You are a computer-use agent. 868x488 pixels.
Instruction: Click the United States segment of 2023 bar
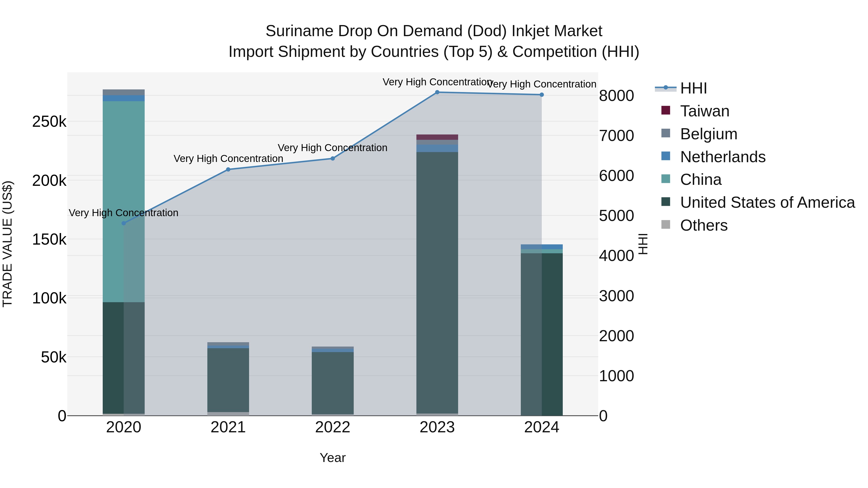click(x=437, y=283)
